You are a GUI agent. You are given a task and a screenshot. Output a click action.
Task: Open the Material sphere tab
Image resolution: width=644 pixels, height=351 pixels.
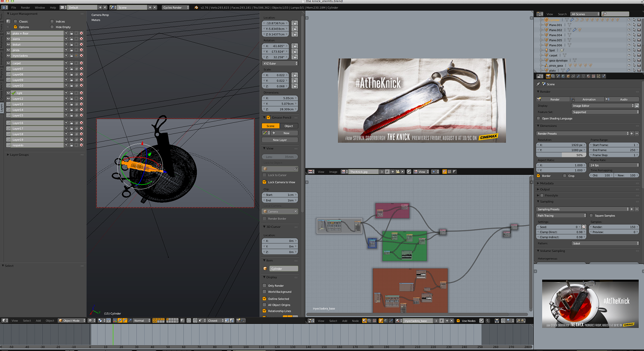pos(588,76)
